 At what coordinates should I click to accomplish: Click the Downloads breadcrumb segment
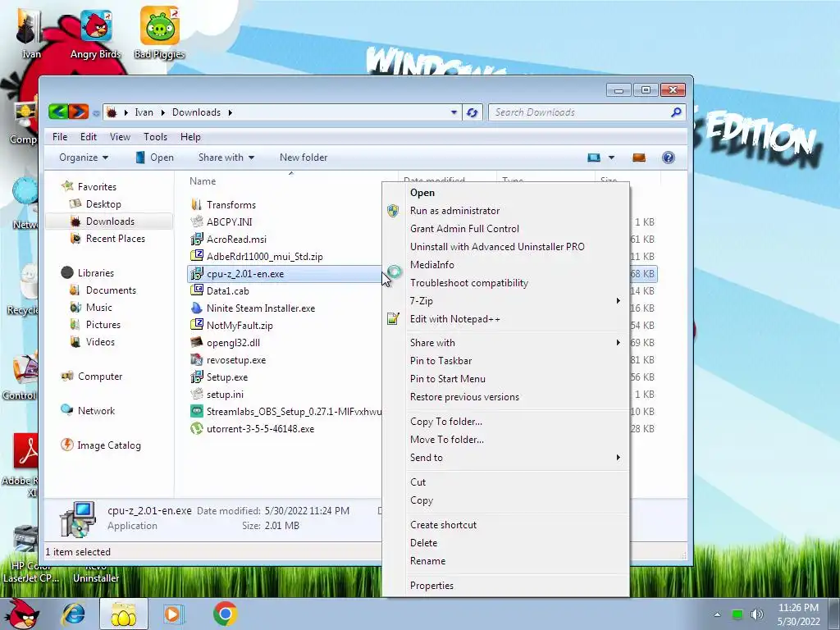[196, 112]
